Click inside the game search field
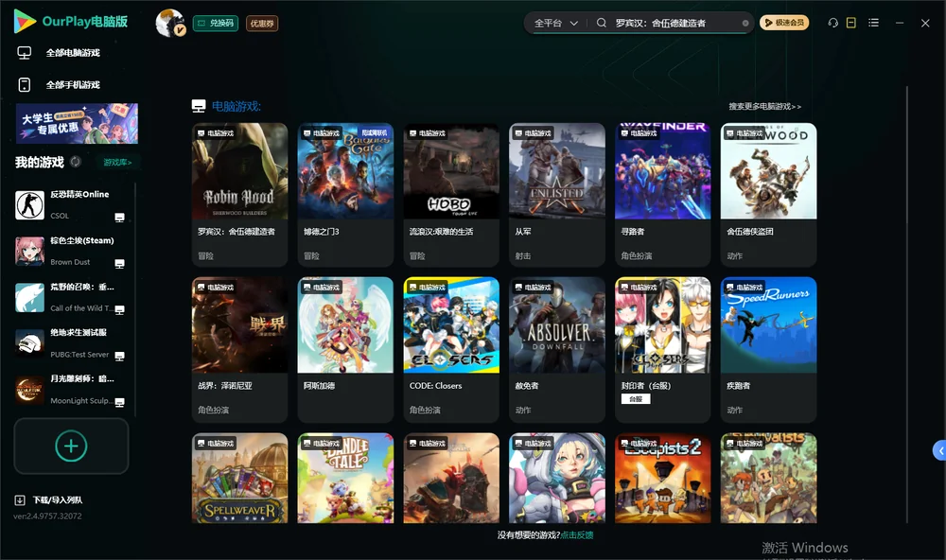 (675, 23)
